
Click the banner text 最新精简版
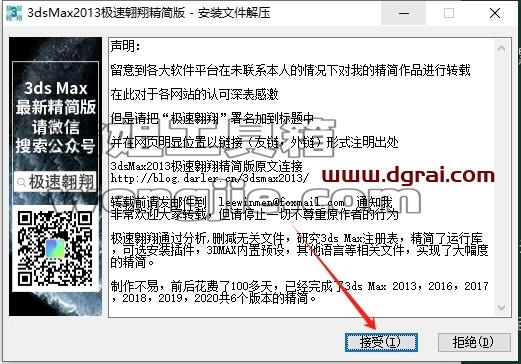coord(56,107)
